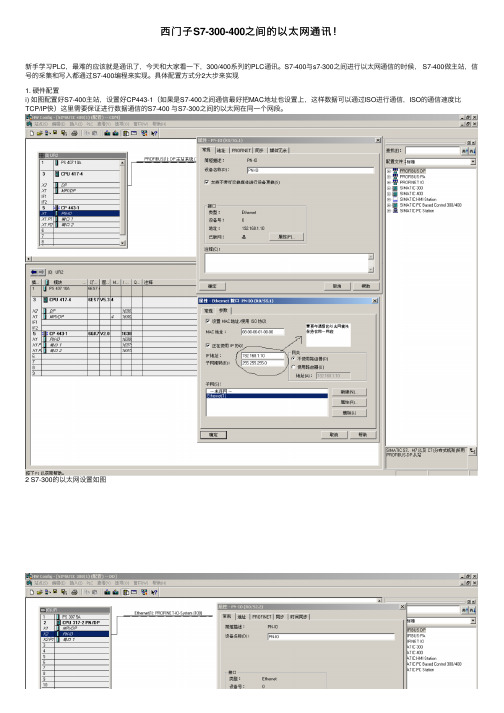The width and height of the screenshot is (504, 713).
Task: Click the Save icon in the upper HW Config toolbar
Action: [x=55, y=133]
